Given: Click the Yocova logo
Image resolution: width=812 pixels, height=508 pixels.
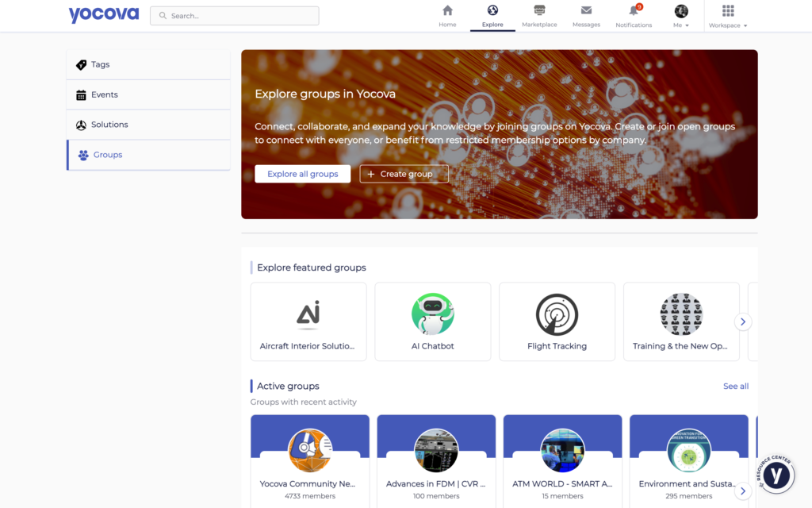Looking at the screenshot, I should pos(104,14).
